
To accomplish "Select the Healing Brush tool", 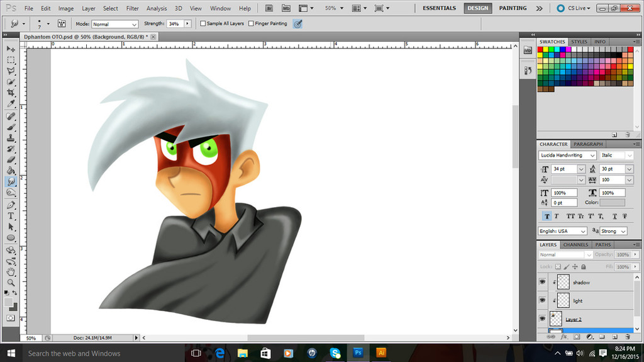I will click(11, 116).
